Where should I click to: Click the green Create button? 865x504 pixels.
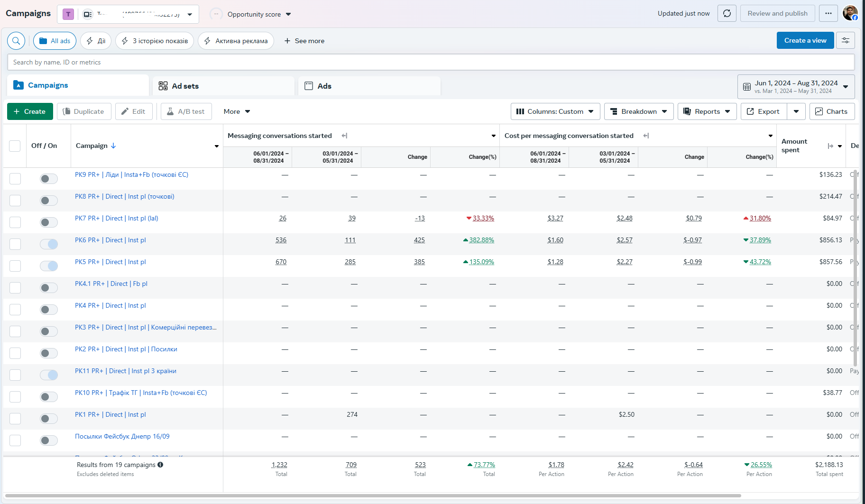[x=30, y=111]
